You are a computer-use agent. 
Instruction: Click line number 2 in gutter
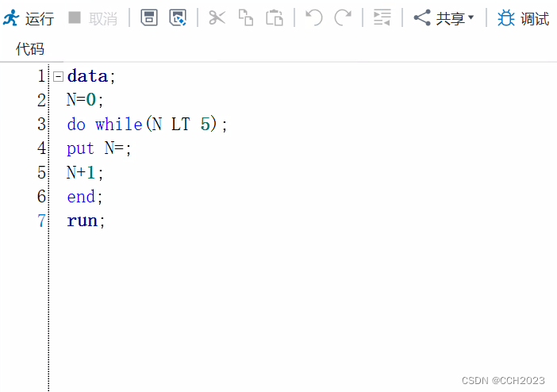[x=41, y=100]
